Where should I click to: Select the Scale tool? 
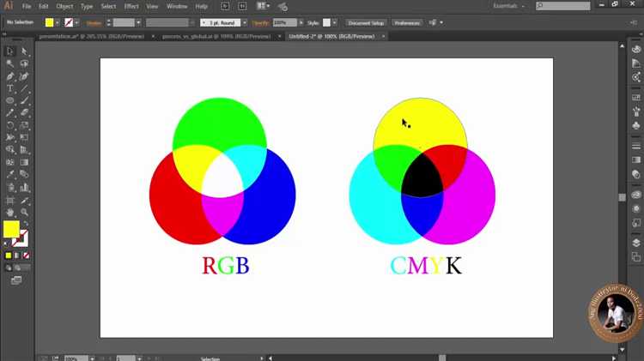point(24,125)
